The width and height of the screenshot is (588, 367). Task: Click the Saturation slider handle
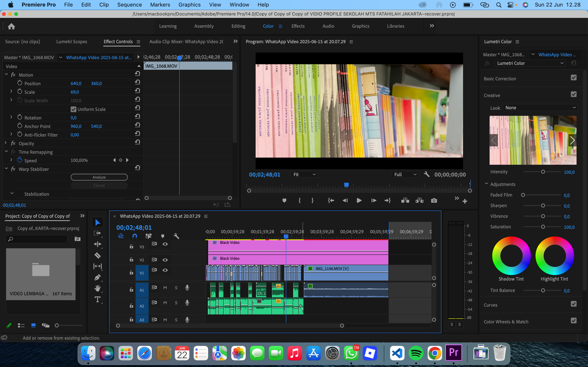(543, 227)
